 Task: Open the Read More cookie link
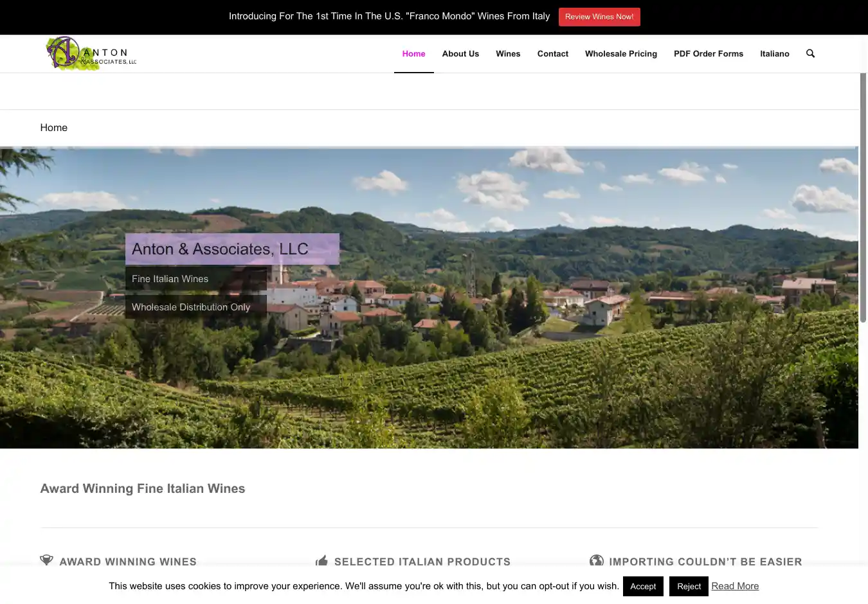click(735, 586)
